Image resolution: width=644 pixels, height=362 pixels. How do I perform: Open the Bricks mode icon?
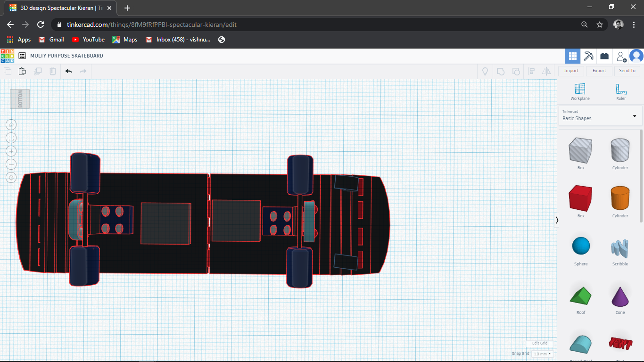pyautogui.click(x=604, y=56)
